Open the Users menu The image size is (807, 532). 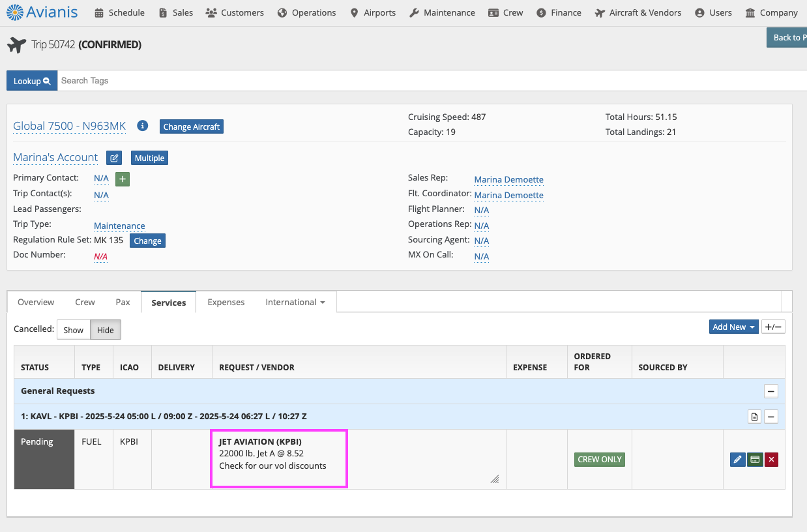[x=713, y=12]
